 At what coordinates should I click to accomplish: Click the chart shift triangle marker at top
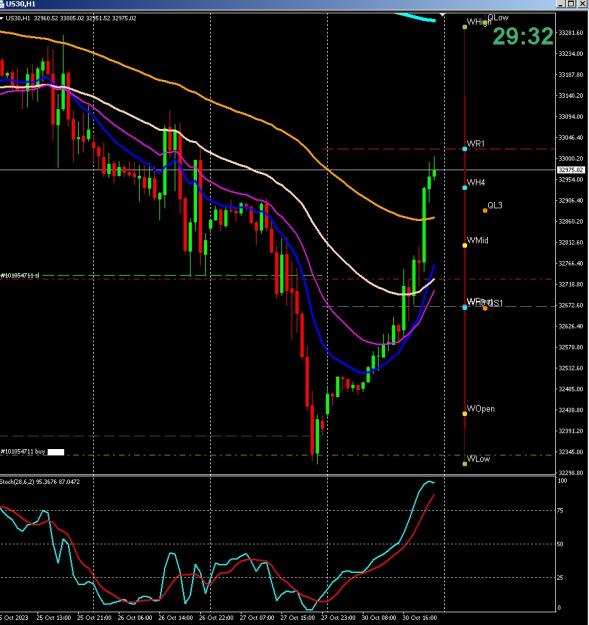442,15
